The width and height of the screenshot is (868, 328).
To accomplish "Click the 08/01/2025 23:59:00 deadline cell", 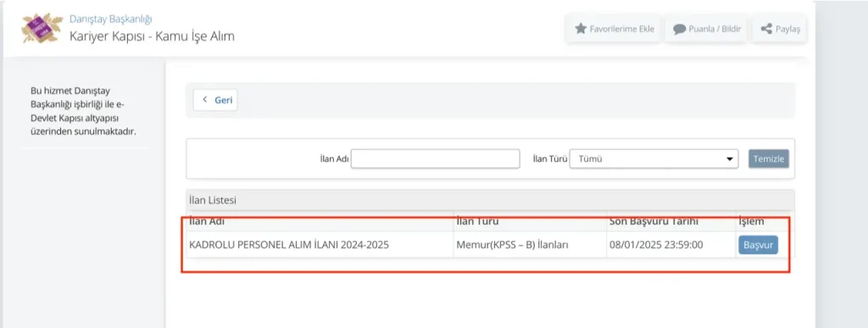I will point(656,244).
